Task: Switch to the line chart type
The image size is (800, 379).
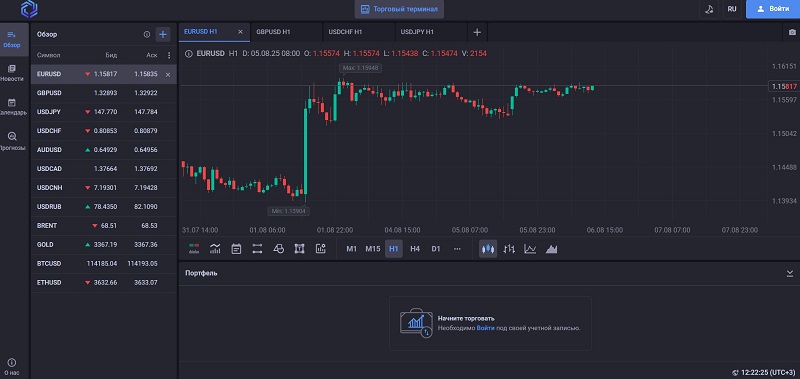Action: (x=530, y=249)
